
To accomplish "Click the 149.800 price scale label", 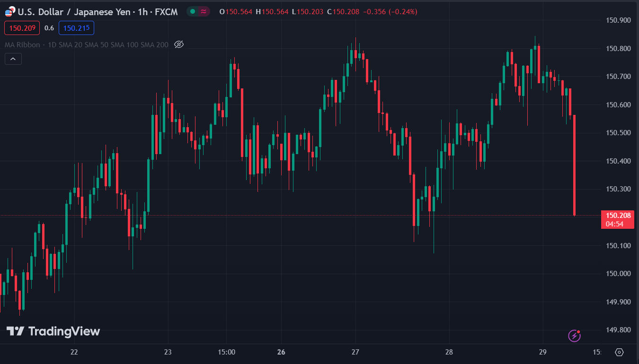I will coord(619,330).
